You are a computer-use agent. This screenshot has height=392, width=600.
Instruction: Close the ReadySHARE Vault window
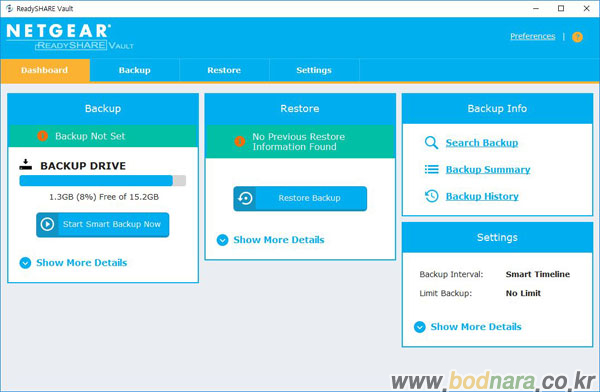pyautogui.click(x=586, y=8)
